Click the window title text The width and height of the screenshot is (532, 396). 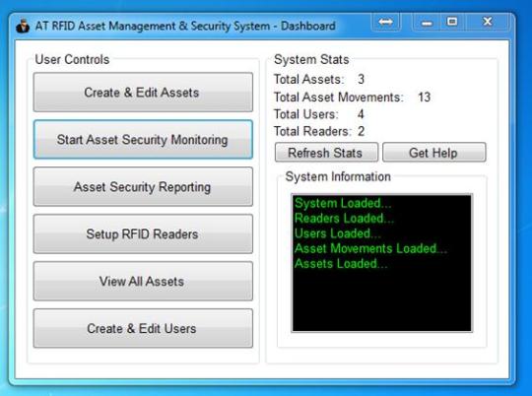point(185,27)
